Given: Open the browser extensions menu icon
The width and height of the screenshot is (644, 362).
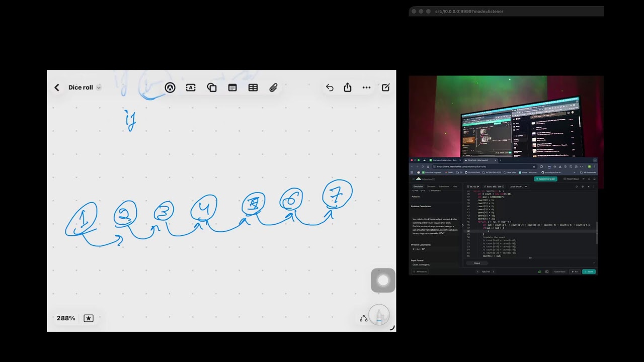Looking at the screenshot, I should click(542, 166).
